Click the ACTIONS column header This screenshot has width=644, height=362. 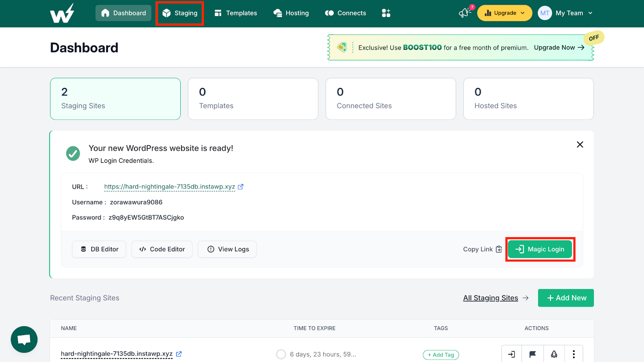(537, 328)
